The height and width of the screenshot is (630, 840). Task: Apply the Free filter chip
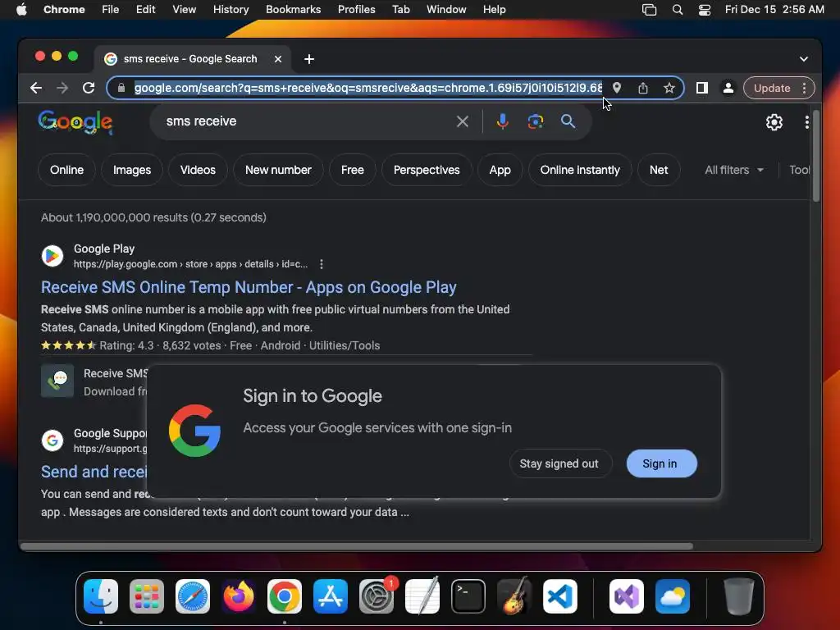pos(353,171)
